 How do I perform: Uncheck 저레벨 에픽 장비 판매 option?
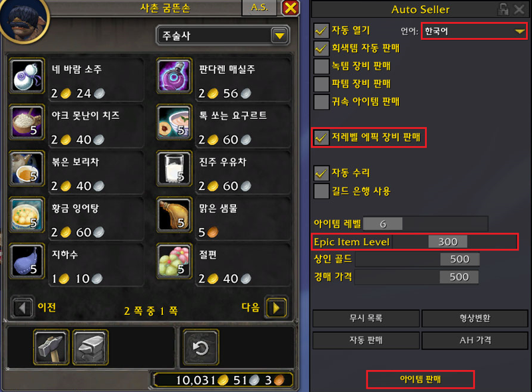point(321,138)
